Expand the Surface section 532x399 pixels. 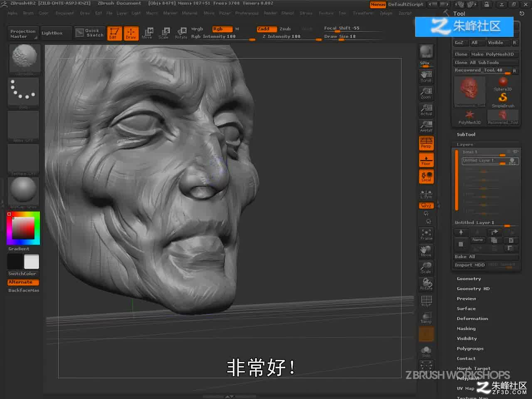[x=466, y=308]
